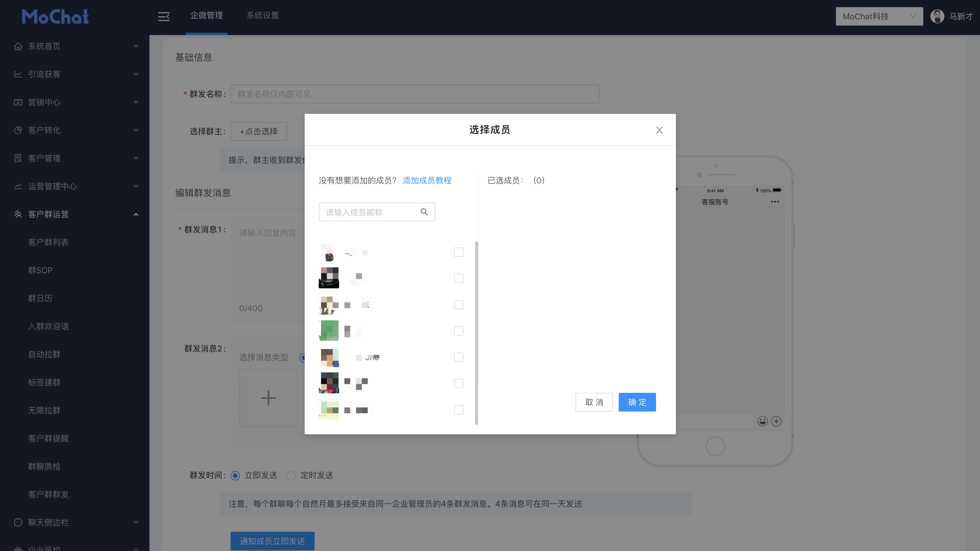The image size is (980, 551).
Task: Click the three-dots icon beside 客服账号
Action: [x=775, y=202]
